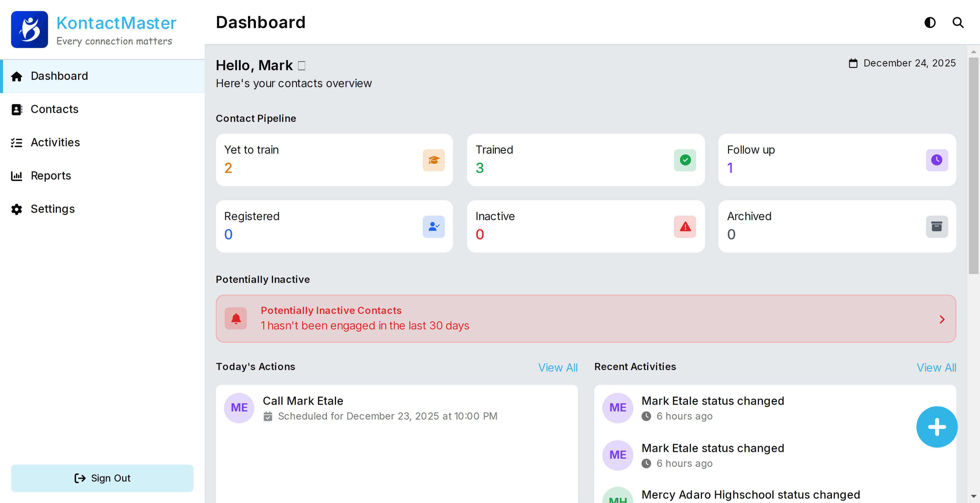The width and height of the screenshot is (980, 503).
Task: Click the clock icon on Follow up card
Action: point(937,160)
